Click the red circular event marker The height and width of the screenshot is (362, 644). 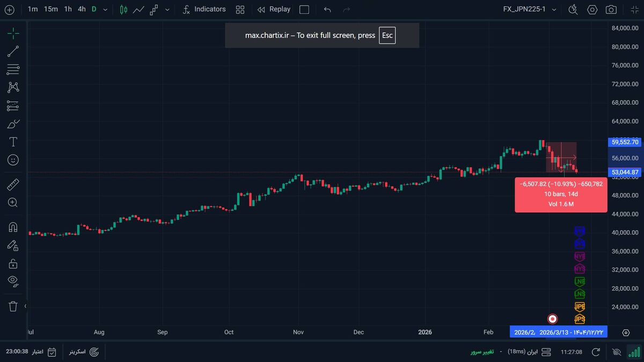pos(553,319)
